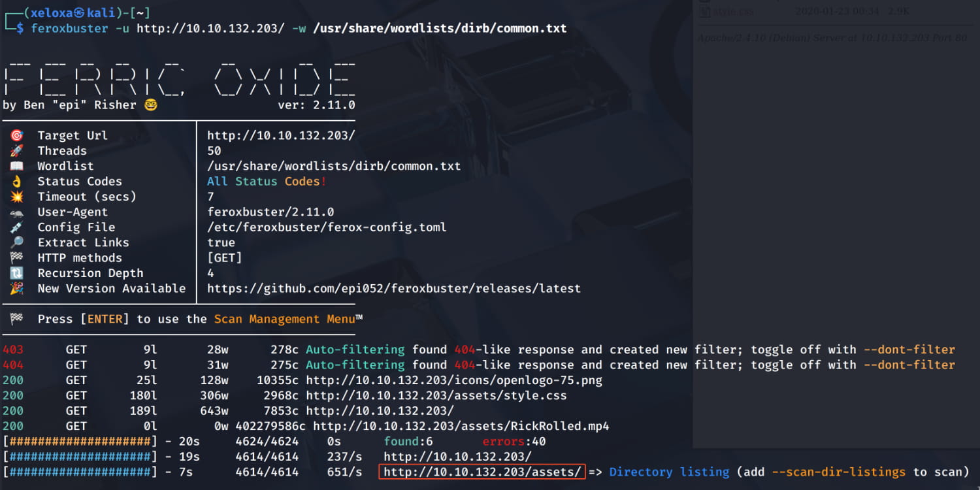Click the rocket icon next to Threads
This screenshot has height=490, width=980.
click(x=16, y=151)
